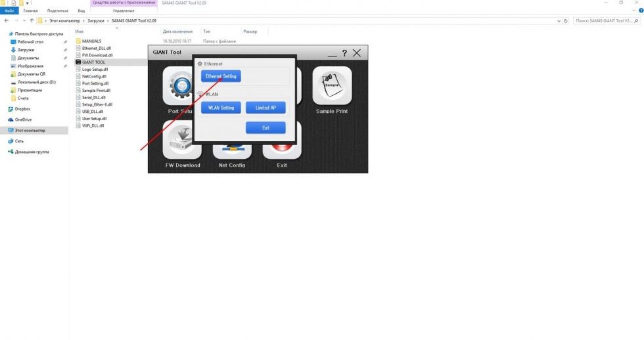Sort by Имя column header
The image size is (644, 340).
click(x=80, y=32)
